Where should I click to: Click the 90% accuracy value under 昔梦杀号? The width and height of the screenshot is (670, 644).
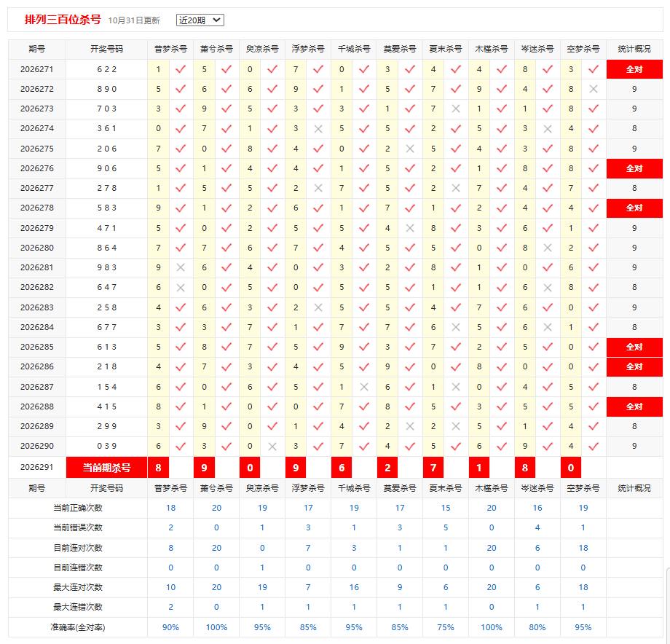pos(170,627)
